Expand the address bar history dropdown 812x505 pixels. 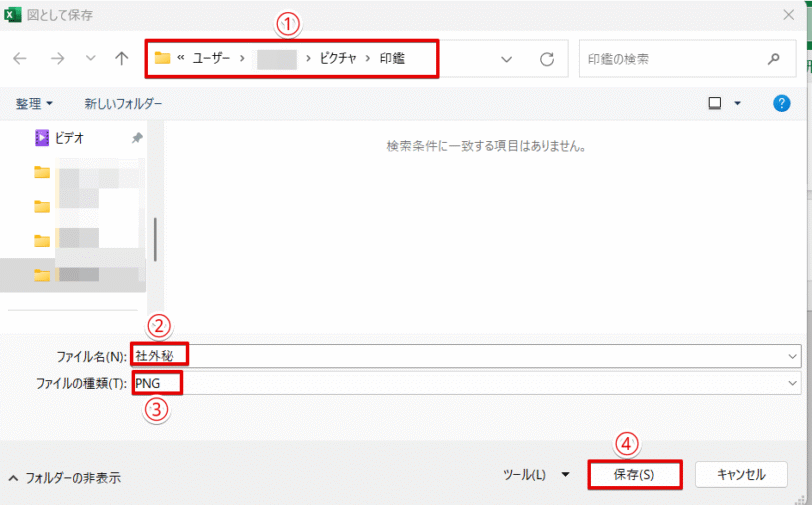(x=506, y=60)
